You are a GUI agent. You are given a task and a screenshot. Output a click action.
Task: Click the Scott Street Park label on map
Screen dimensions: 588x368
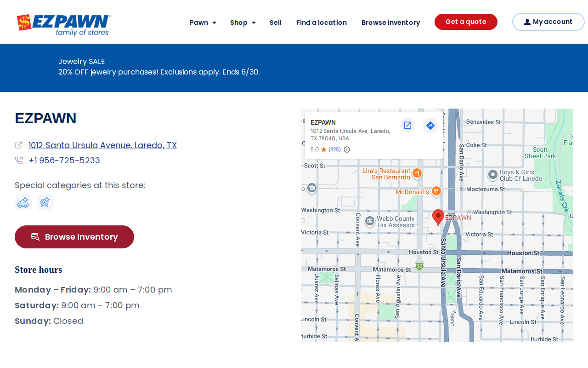pos(540,153)
